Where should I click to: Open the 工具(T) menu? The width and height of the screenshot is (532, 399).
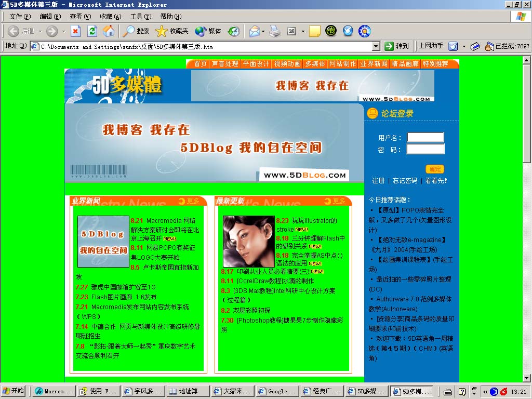click(141, 16)
